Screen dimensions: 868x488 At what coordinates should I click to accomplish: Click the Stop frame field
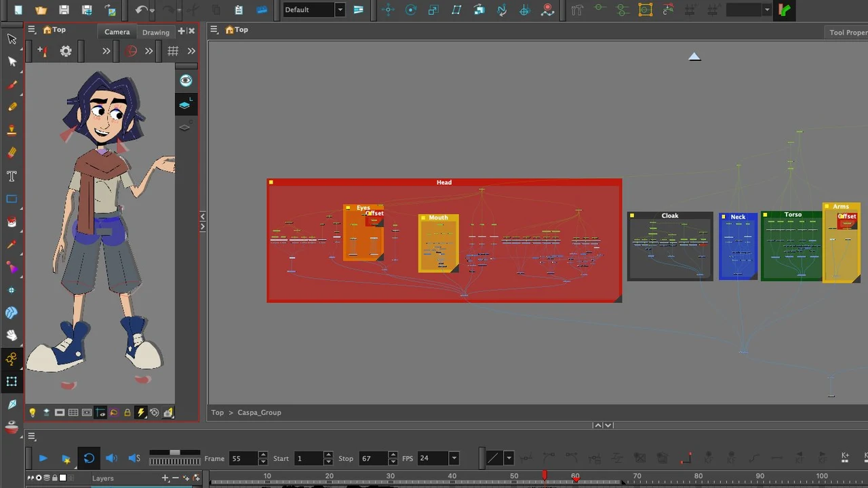tap(374, 458)
